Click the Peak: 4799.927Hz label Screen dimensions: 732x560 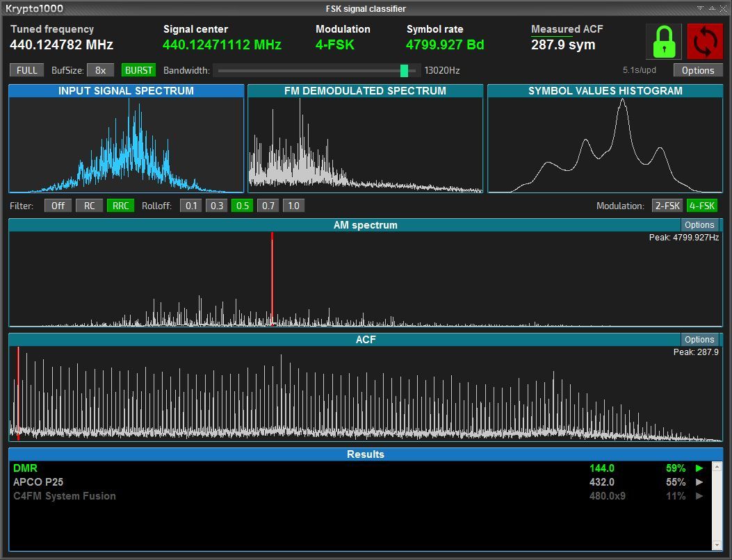pyautogui.click(x=684, y=238)
